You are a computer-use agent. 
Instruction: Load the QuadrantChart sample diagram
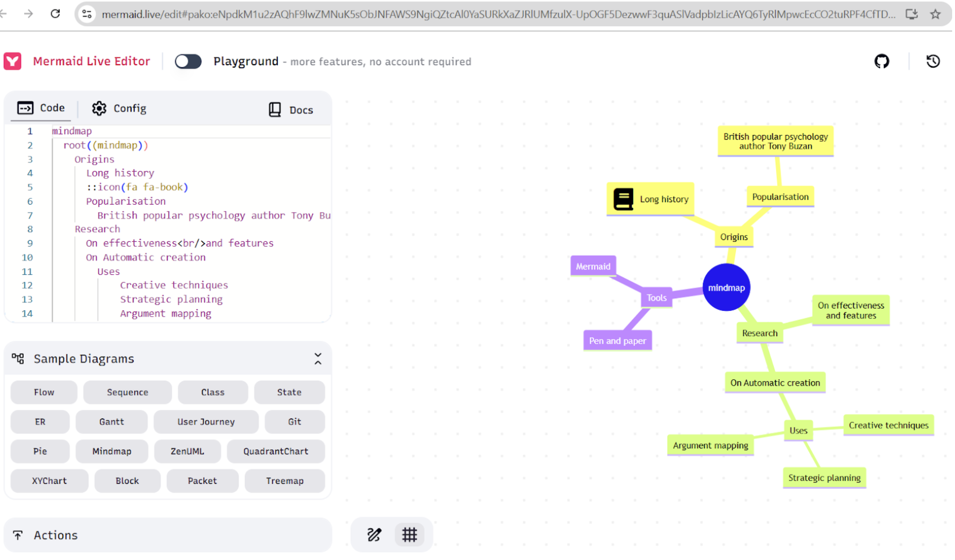276,451
